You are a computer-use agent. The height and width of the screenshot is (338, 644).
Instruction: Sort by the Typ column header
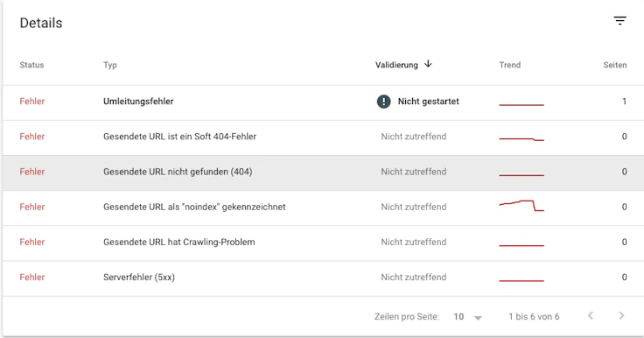point(110,65)
